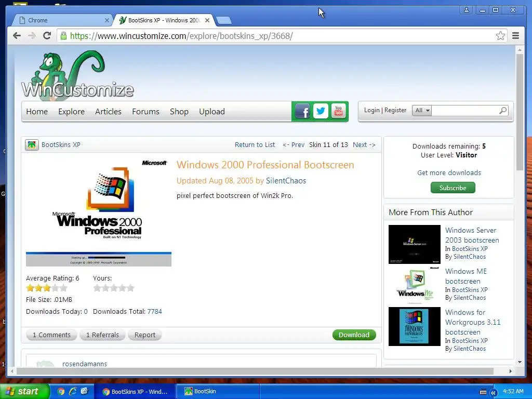
Task: Go to previous skin with Prev link
Action: (x=294, y=145)
